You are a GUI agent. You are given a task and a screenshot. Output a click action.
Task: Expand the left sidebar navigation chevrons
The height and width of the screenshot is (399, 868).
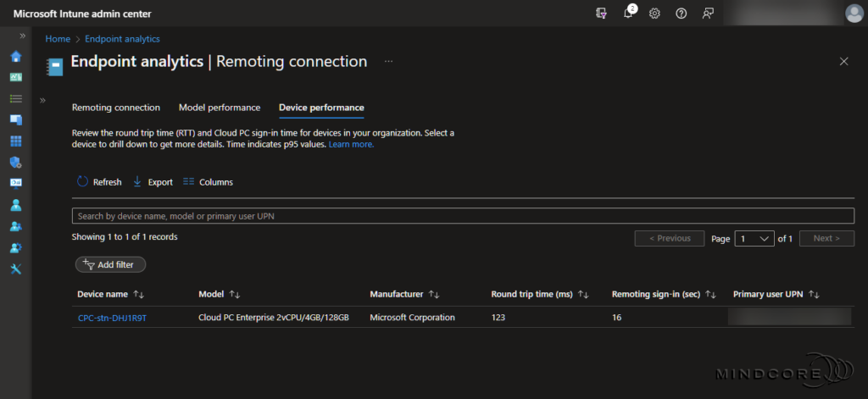[23, 36]
